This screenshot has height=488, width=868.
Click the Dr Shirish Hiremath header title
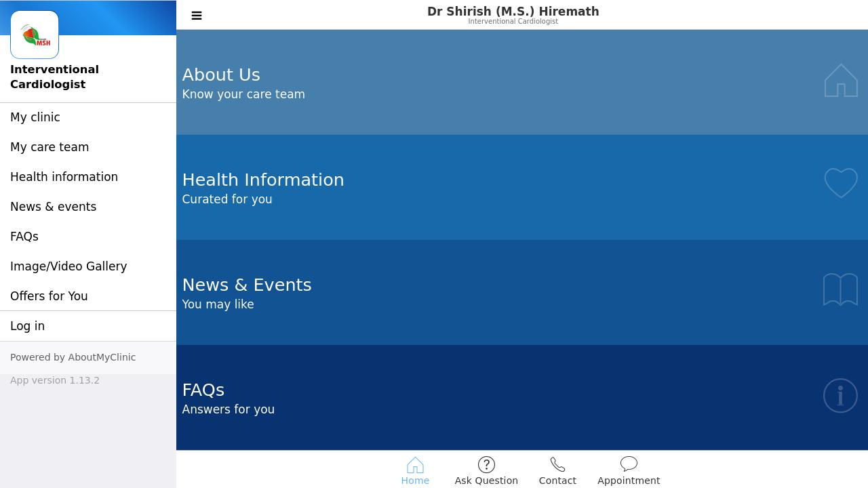(x=513, y=12)
